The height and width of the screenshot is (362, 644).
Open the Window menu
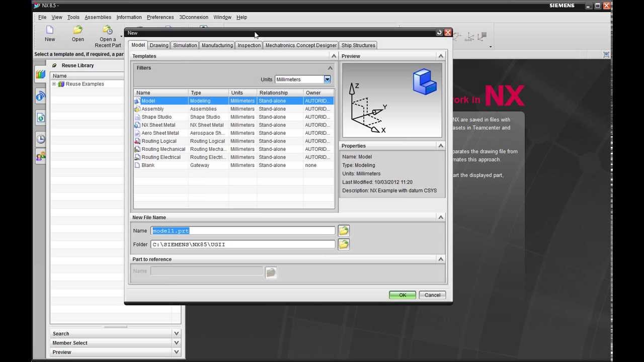click(222, 17)
